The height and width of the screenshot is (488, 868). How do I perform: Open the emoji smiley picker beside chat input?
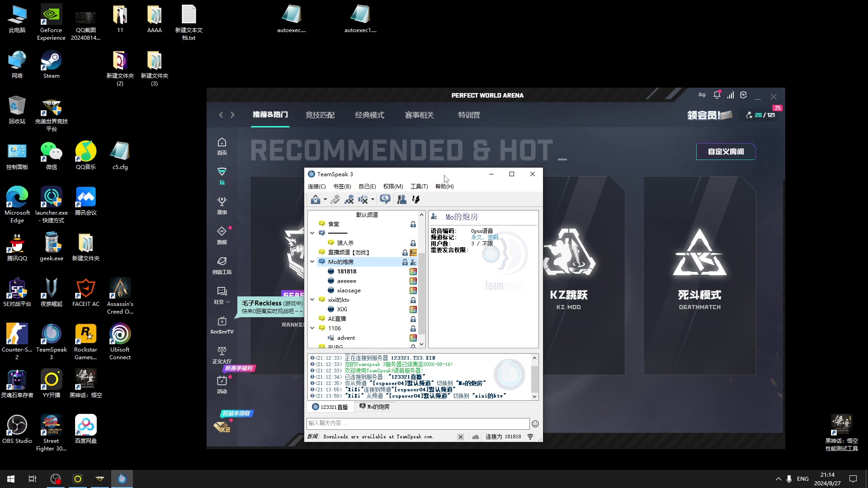(x=535, y=423)
